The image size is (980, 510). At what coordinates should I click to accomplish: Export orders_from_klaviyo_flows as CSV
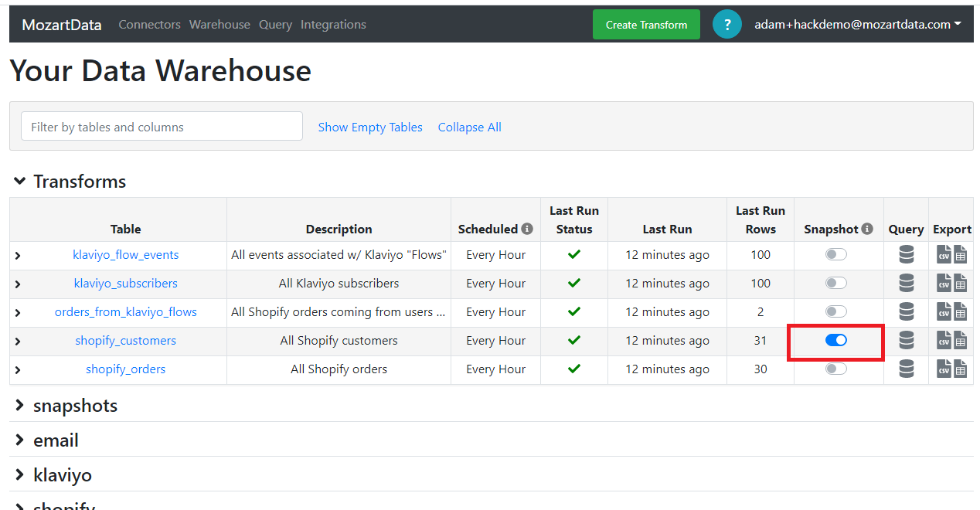point(944,311)
